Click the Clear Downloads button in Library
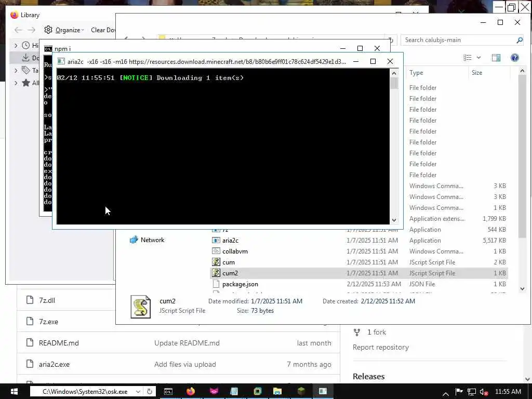Image resolution: width=532 pixels, height=399 pixels. point(103,30)
